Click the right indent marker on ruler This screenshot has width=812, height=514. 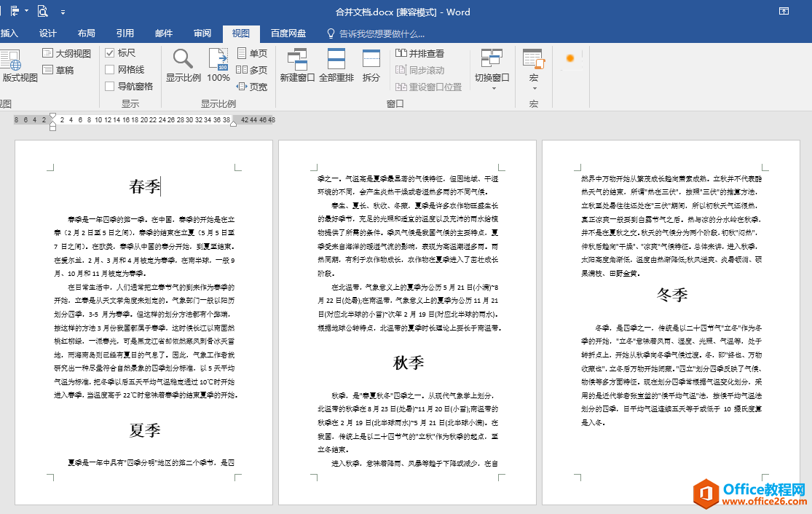coord(234,123)
